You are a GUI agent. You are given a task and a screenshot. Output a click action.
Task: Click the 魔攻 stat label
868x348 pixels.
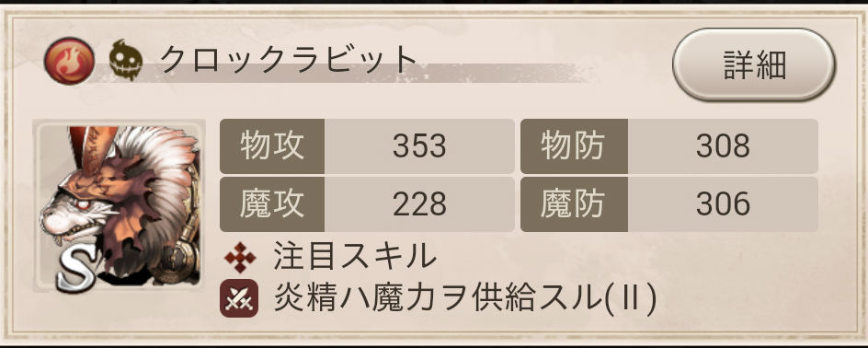pyautogui.click(x=272, y=204)
